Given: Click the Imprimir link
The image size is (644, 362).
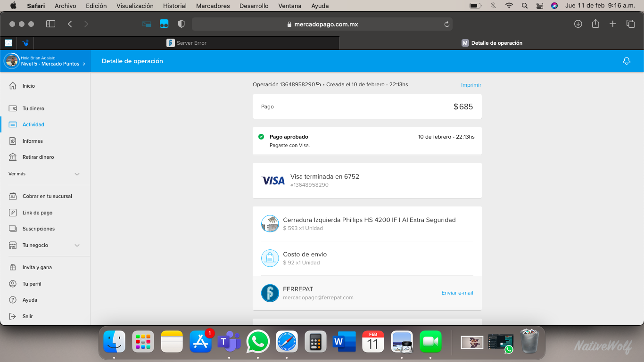Looking at the screenshot, I should [471, 85].
